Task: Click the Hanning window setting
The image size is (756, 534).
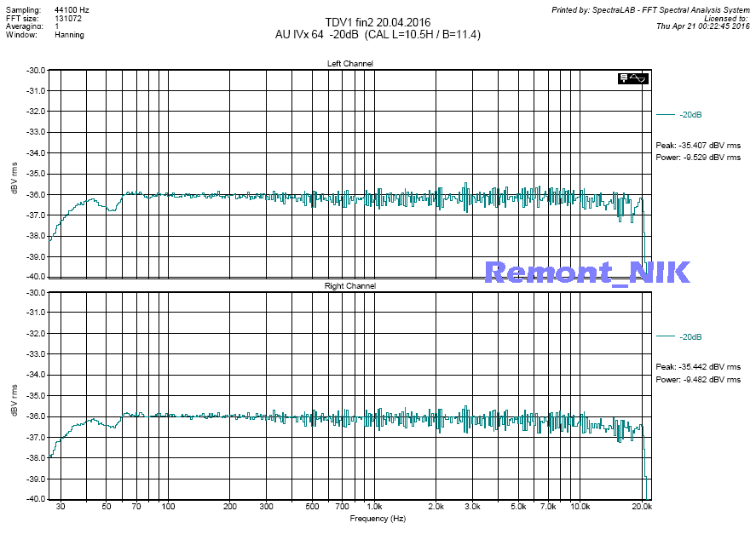Action: (x=69, y=36)
